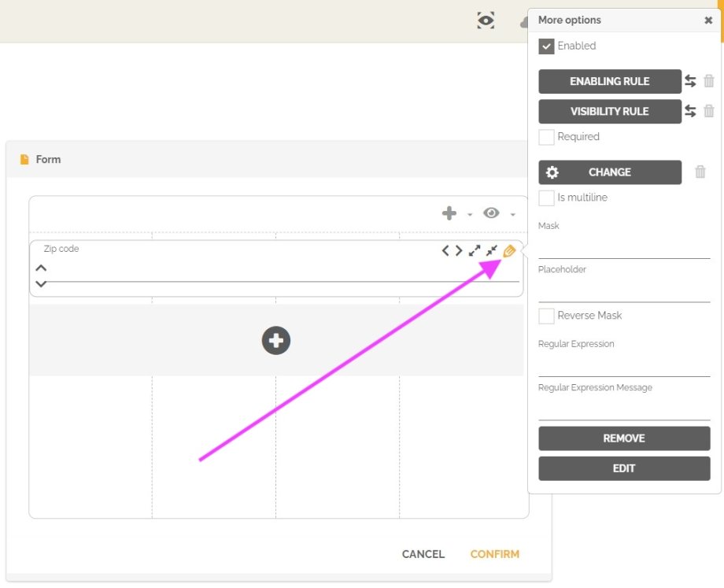
Task: Expand the Zip code field width
Action: 475,250
